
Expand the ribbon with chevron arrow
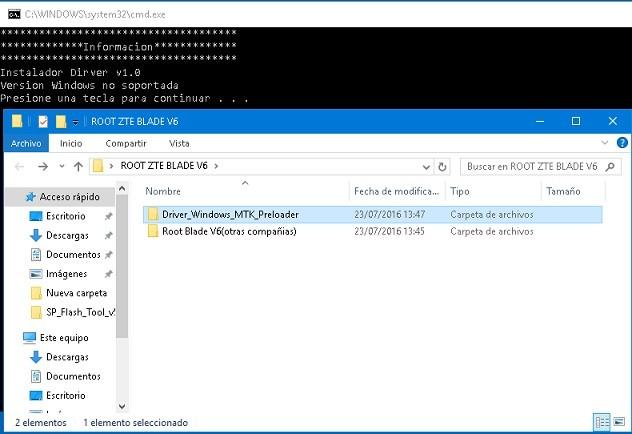(x=605, y=143)
